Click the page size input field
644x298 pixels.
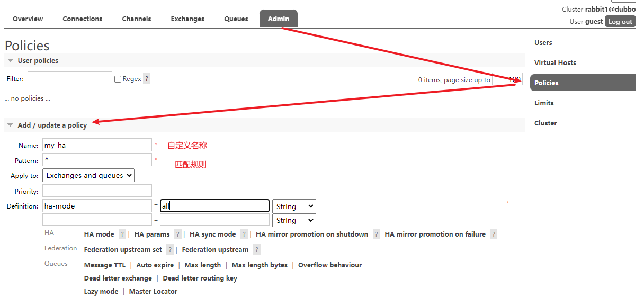coord(507,79)
